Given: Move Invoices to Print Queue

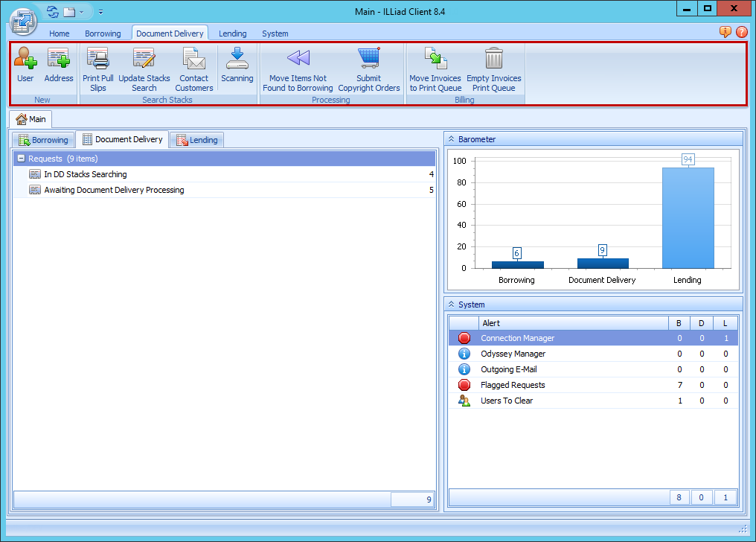Looking at the screenshot, I should (x=435, y=67).
